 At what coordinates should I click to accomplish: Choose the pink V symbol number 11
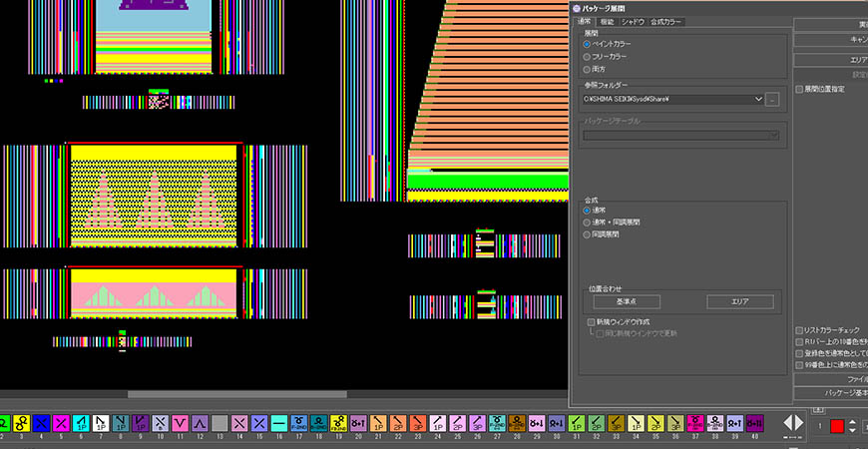tap(180, 423)
